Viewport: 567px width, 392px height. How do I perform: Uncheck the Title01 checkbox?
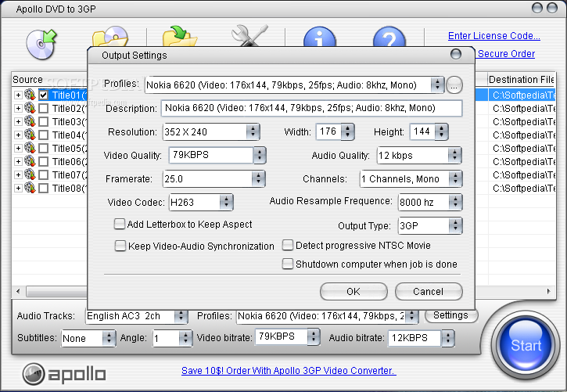(x=43, y=95)
